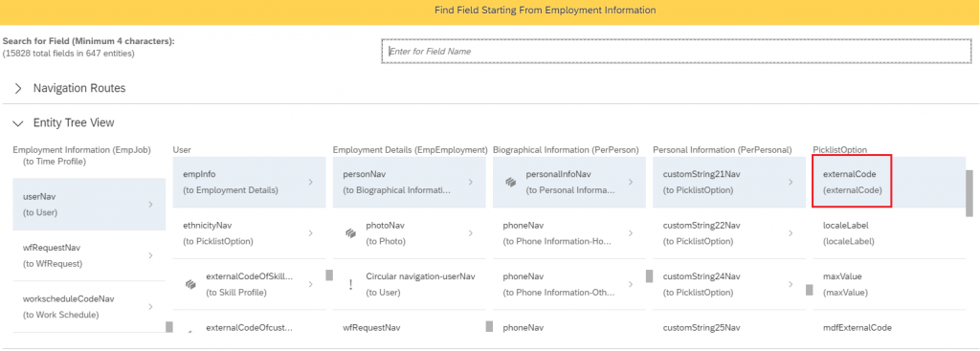
Task: Click the chevron on ethnicityNav row
Action: [310, 233]
